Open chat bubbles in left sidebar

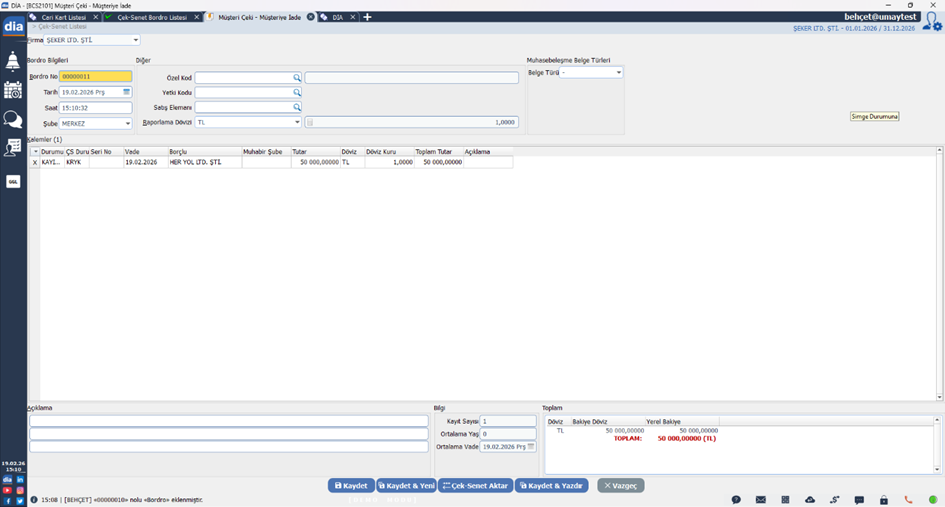(x=13, y=119)
